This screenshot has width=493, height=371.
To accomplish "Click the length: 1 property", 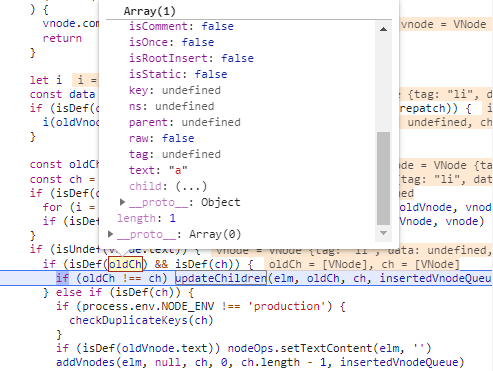I will click(146, 218).
